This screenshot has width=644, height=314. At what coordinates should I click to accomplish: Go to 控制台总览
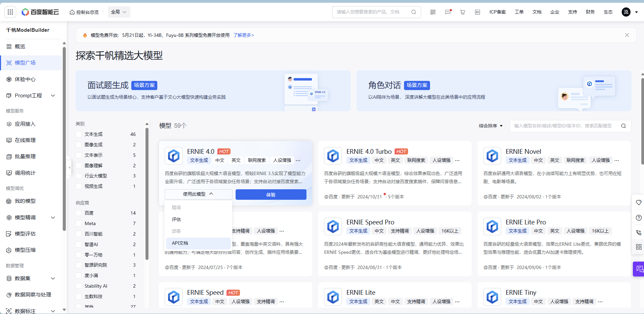pos(84,12)
